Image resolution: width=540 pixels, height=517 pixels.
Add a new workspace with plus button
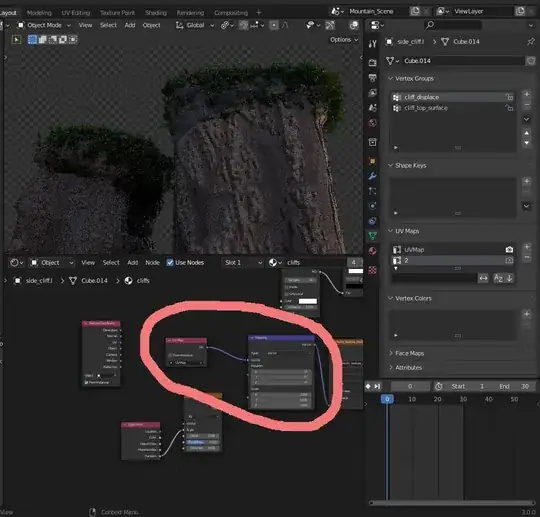tap(259, 13)
